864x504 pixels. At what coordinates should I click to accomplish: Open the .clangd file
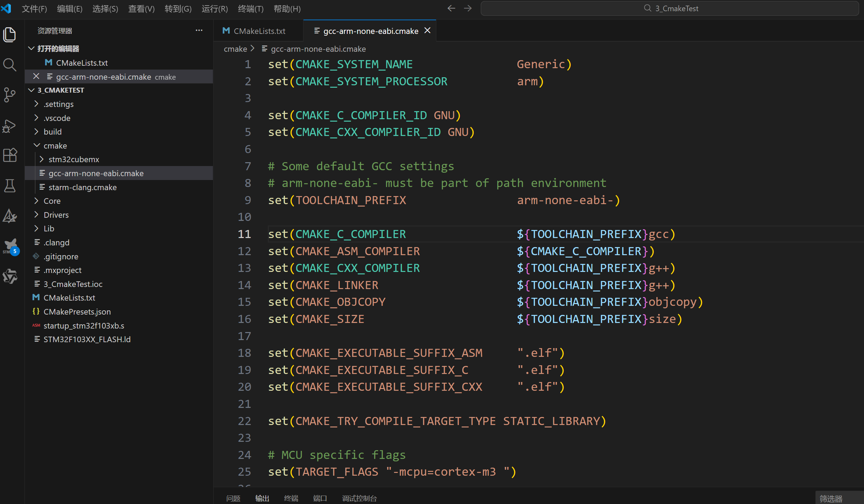pyautogui.click(x=119, y=243)
